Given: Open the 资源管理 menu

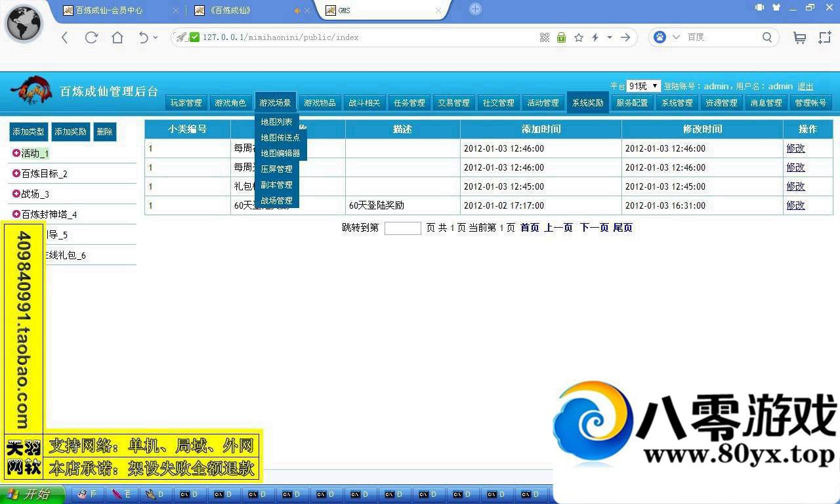Looking at the screenshot, I should 721,103.
